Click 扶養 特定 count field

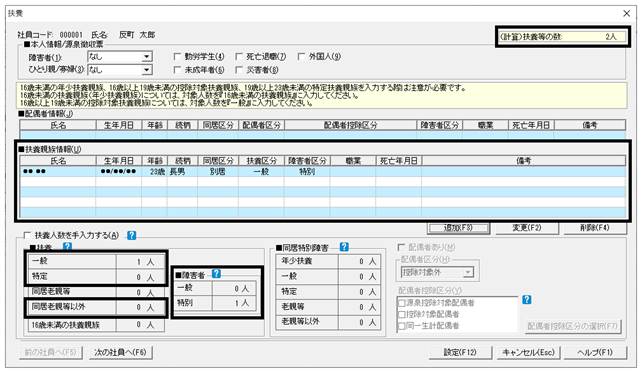pyautogui.click(x=140, y=277)
